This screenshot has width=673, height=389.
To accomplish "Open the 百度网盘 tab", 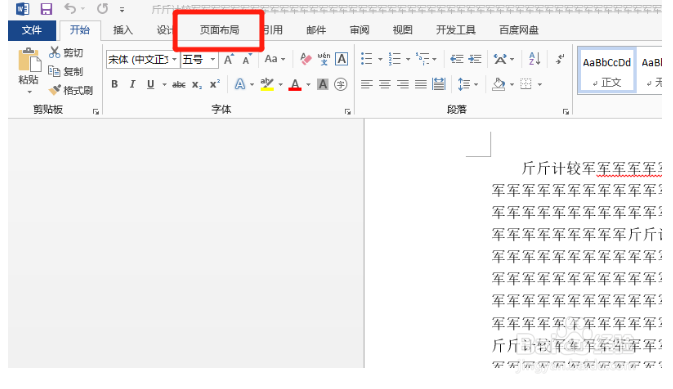I will click(518, 30).
